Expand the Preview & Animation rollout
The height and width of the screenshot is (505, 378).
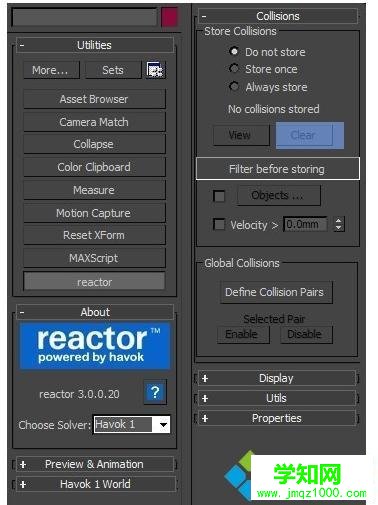[x=95, y=464]
